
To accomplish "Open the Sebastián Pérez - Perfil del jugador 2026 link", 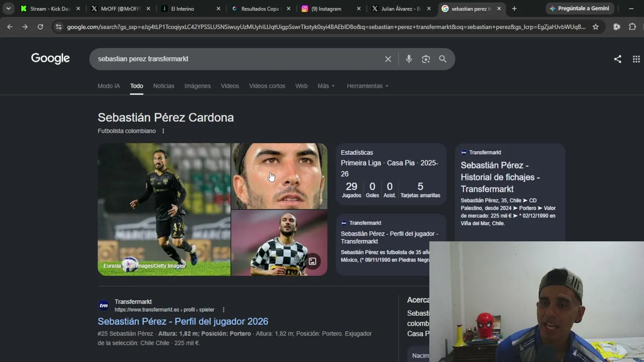I will (183, 321).
